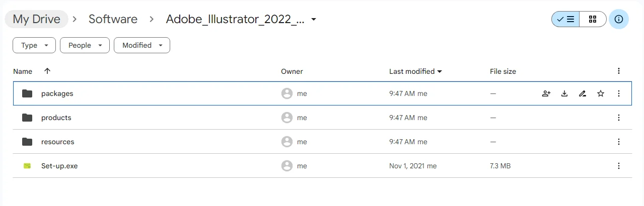Click the share icon on packages row
The width and height of the screenshot is (644, 206).
tap(546, 93)
